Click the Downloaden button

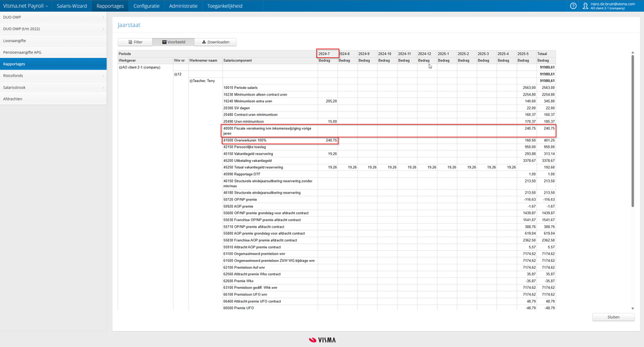[216, 42]
